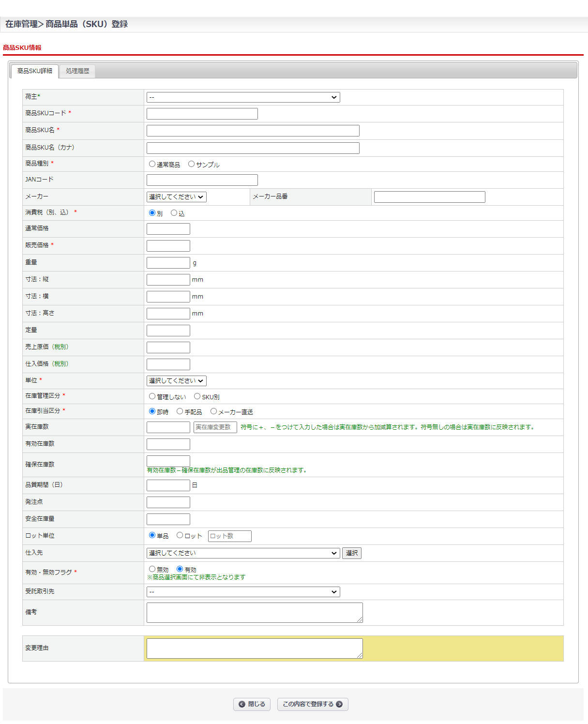Viewport: 588px width, 724px height.
Task: Click the 商品SKUコード input field
Action: 202,114
